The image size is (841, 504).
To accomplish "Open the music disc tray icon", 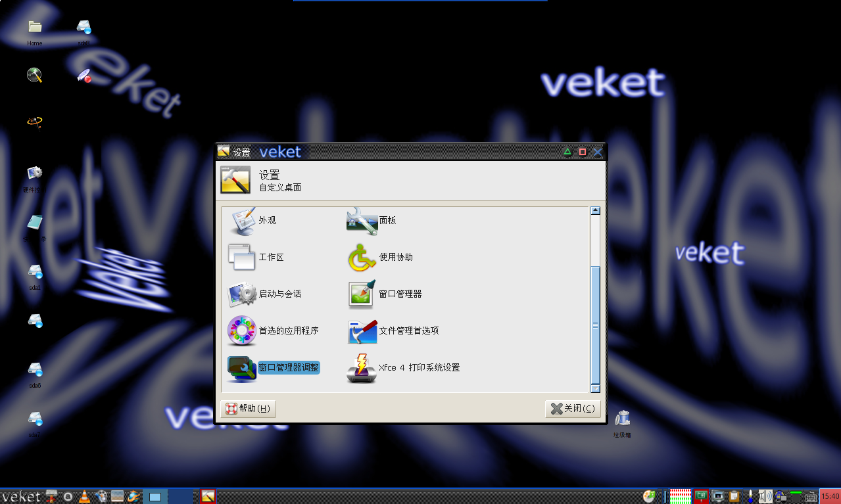I will pos(650,496).
